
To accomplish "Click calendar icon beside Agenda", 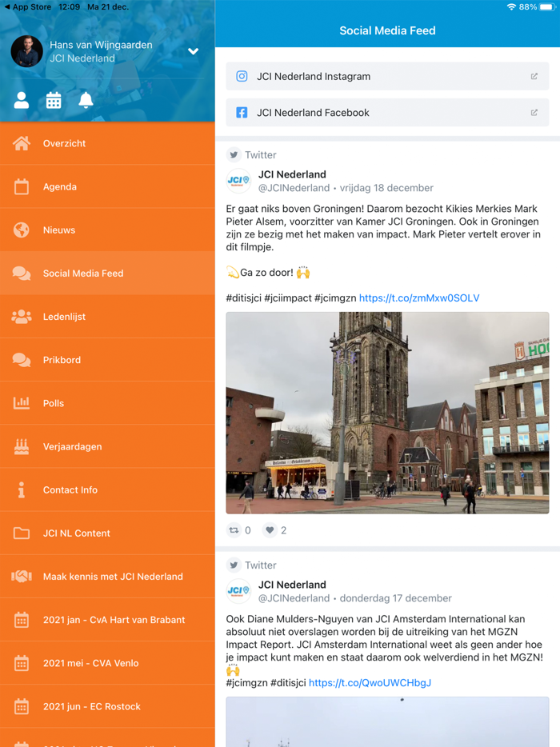I will pyautogui.click(x=22, y=187).
